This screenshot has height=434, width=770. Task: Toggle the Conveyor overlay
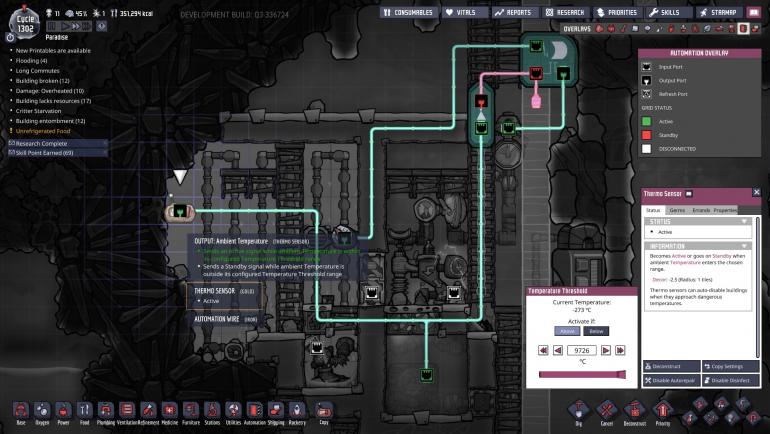[x=755, y=29]
